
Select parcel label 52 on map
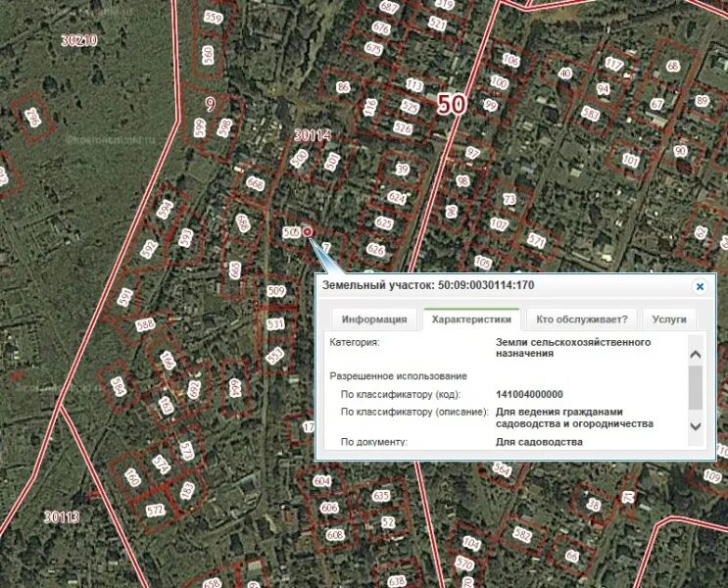click(x=388, y=522)
